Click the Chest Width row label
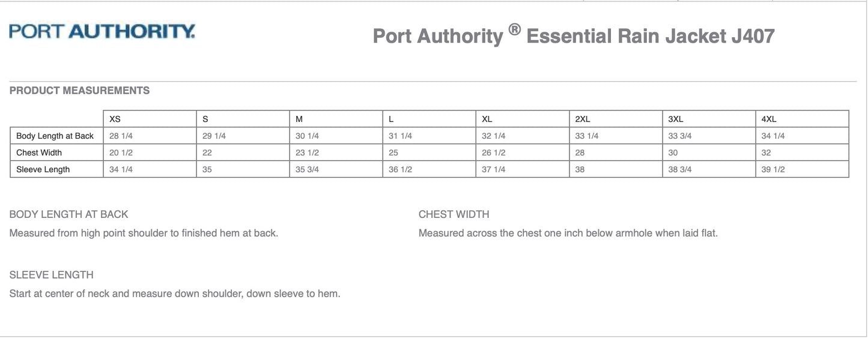Image resolution: width=868 pixels, height=338 pixels. coord(39,152)
